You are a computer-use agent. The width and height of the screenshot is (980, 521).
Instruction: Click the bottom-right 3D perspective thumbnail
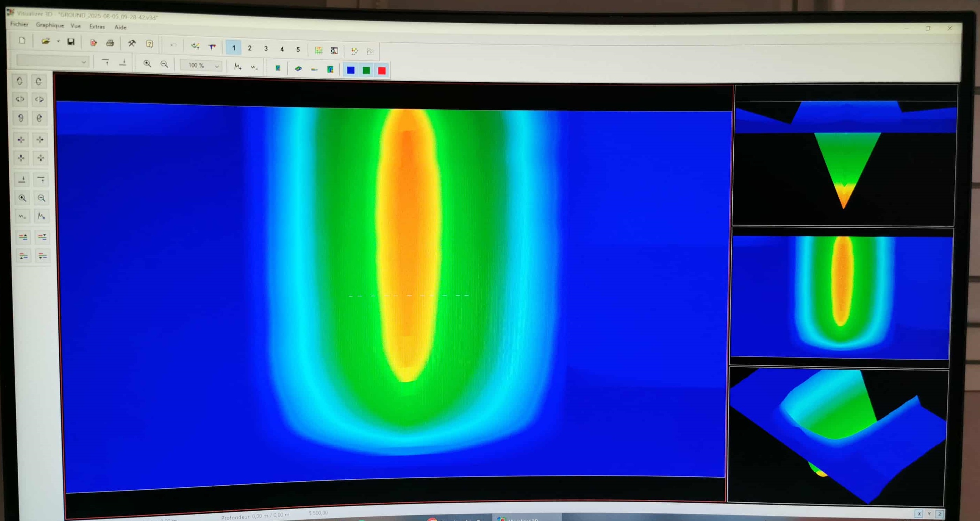[x=837, y=436]
